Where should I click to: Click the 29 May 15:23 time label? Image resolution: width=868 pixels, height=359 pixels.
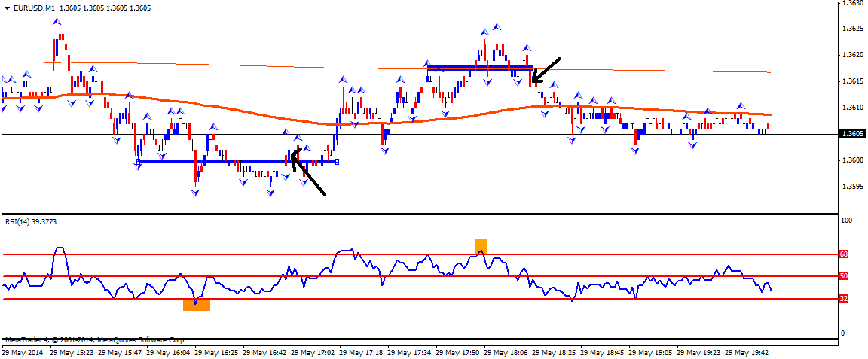[x=72, y=351]
